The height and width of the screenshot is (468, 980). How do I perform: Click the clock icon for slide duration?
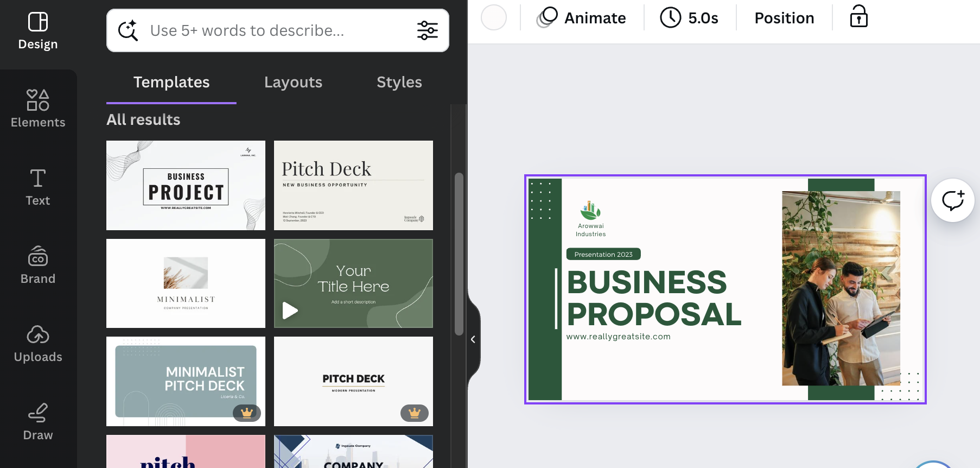pyautogui.click(x=671, y=17)
